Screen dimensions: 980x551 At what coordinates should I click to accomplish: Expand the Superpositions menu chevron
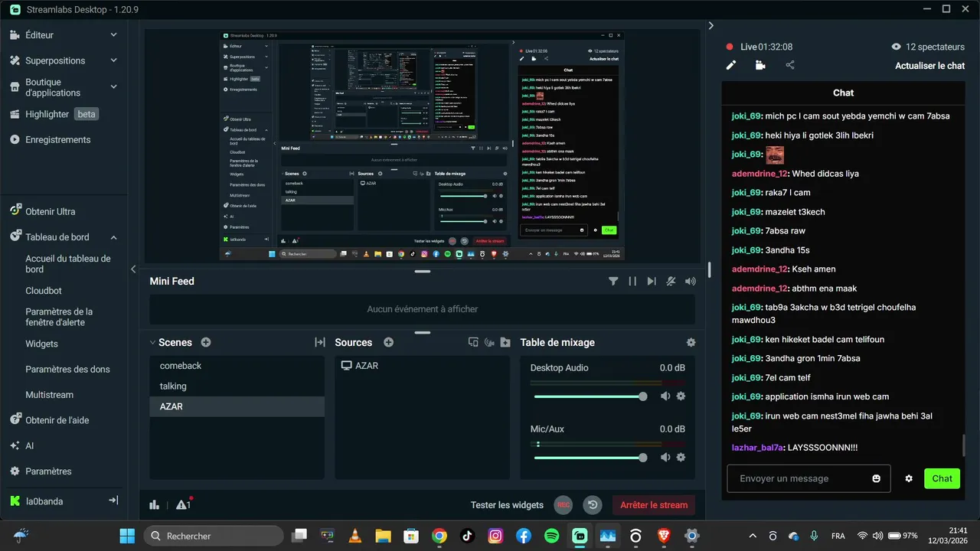coord(113,60)
